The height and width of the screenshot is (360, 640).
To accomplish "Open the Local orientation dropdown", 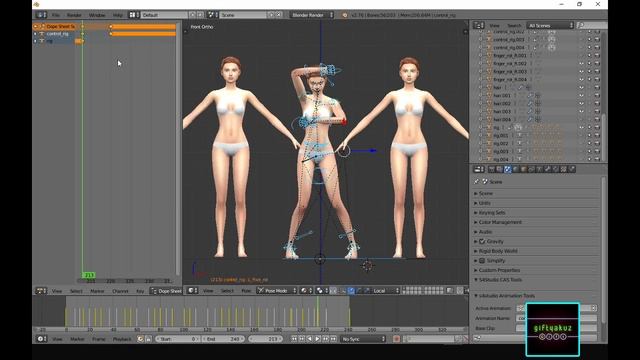I will (385, 291).
